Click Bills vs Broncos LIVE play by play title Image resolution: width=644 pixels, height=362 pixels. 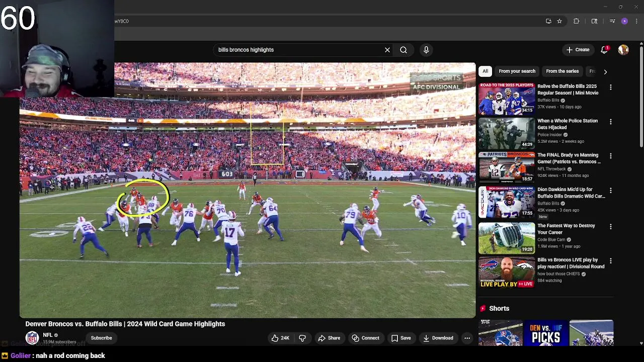pos(571,263)
